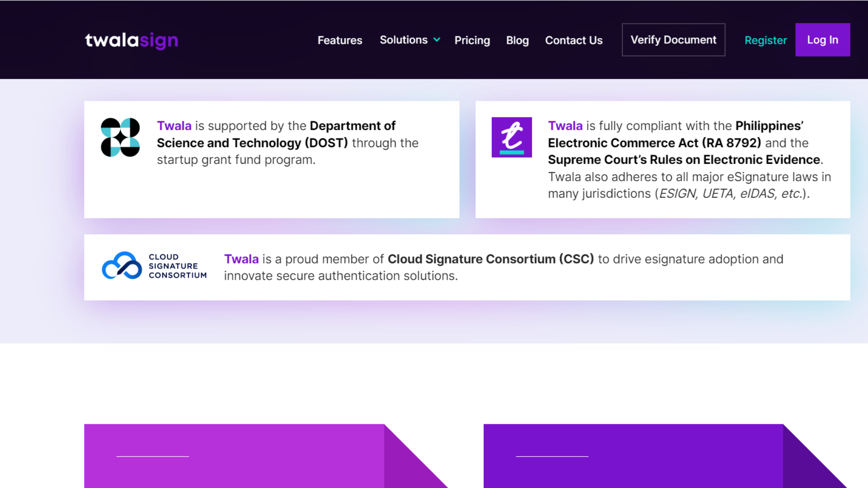Click 'Twala' in the CSC card

point(241,259)
